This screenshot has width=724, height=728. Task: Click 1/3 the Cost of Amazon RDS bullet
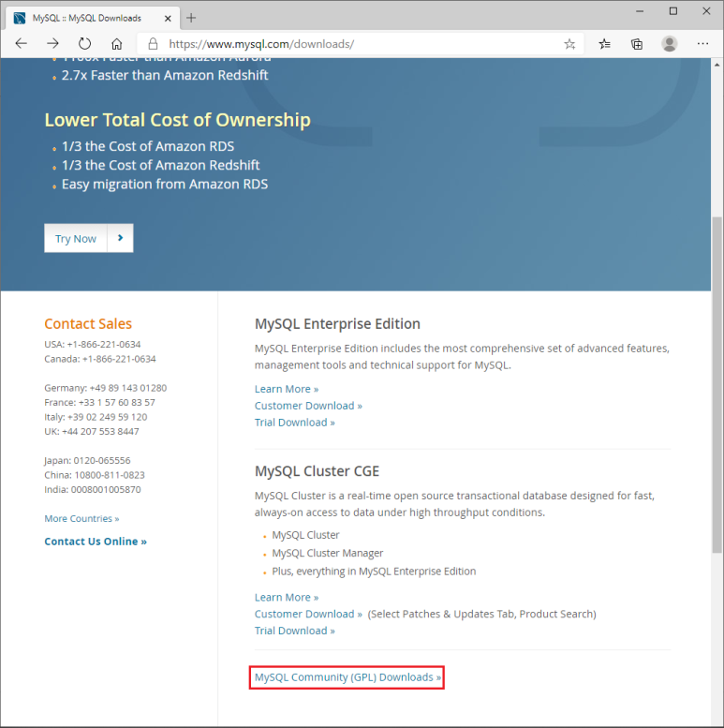(148, 146)
